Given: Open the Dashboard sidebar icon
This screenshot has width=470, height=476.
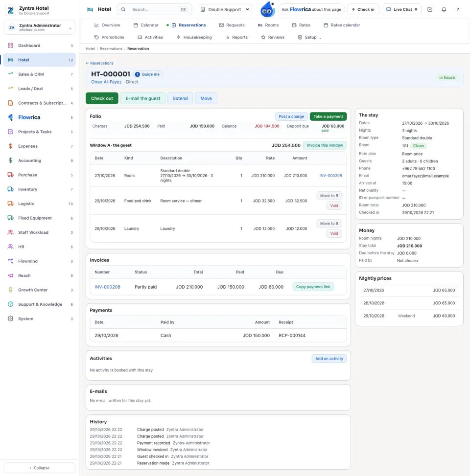Looking at the screenshot, I should tap(11, 45).
